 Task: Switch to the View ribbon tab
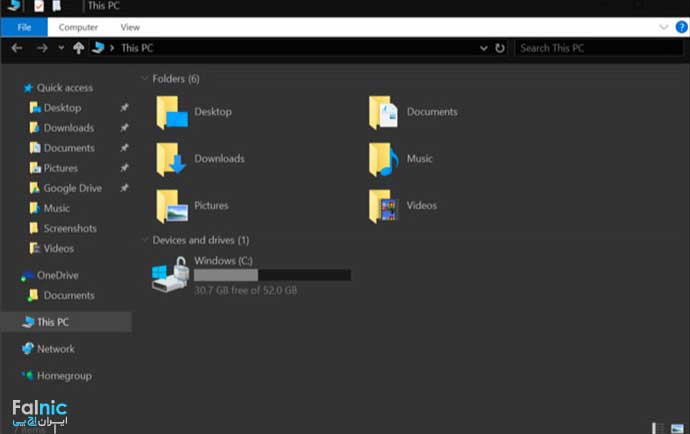tap(130, 28)
